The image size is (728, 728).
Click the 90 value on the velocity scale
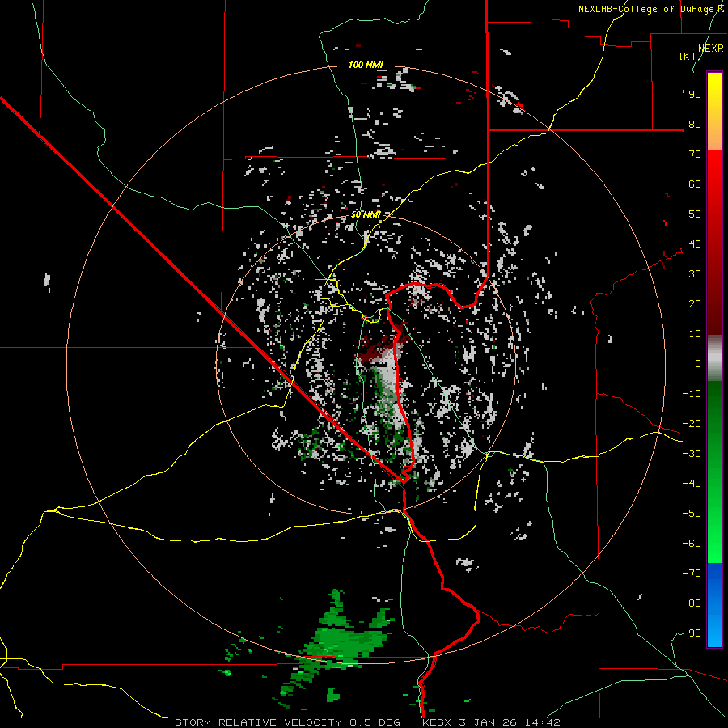click(x=695, y=95)
